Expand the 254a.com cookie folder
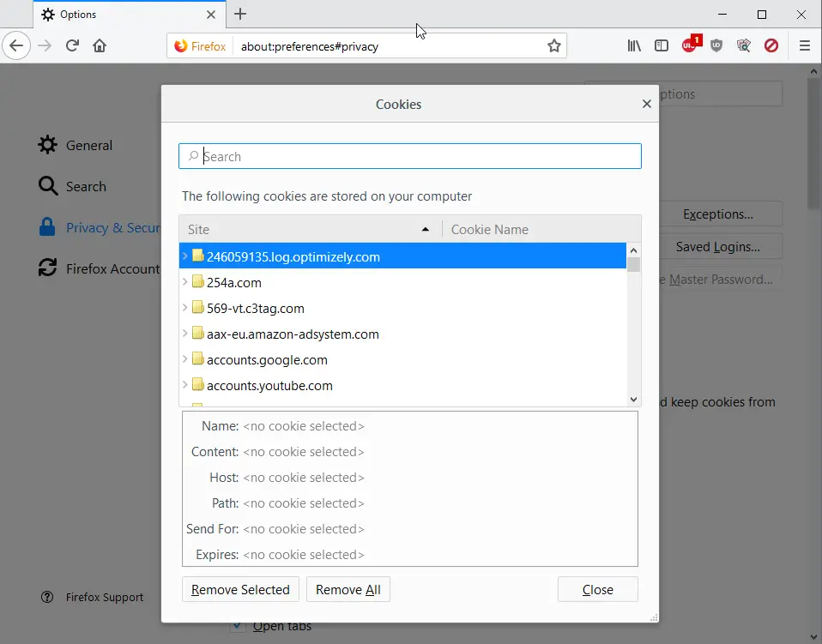The height and width of the screenshot is (644, 822). (x=185, y=282)
